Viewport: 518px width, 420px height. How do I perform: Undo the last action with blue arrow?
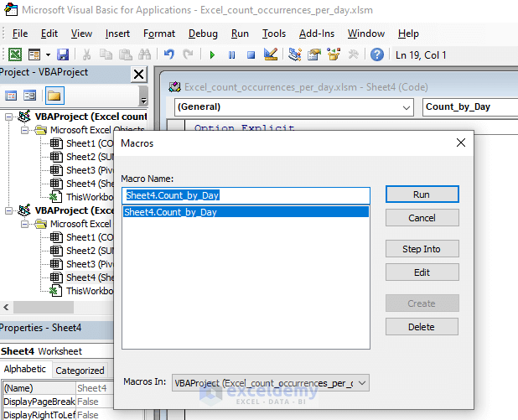[x=168, y=54]
